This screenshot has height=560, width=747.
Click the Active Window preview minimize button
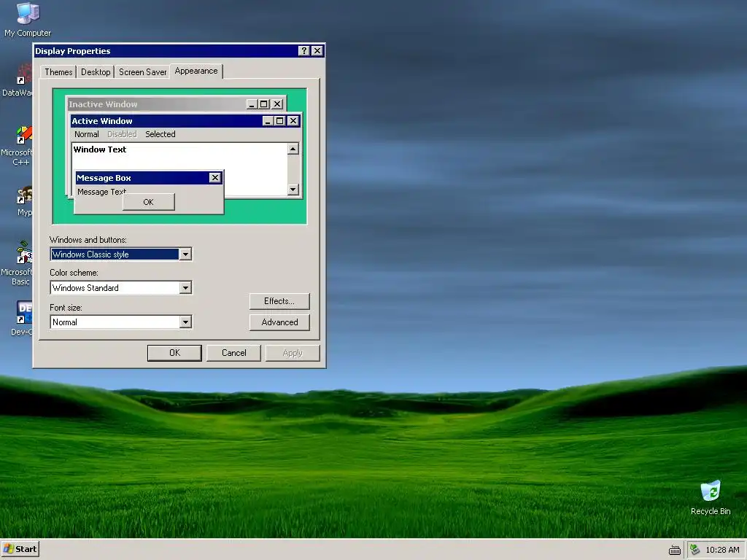[x=268, y=121]
